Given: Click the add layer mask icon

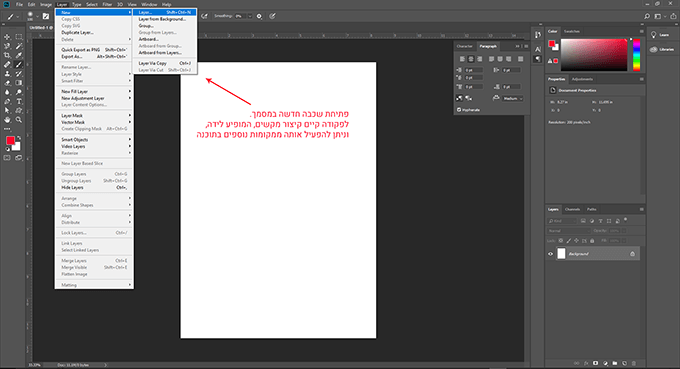Looking at the screenshot, I should 595,363.
